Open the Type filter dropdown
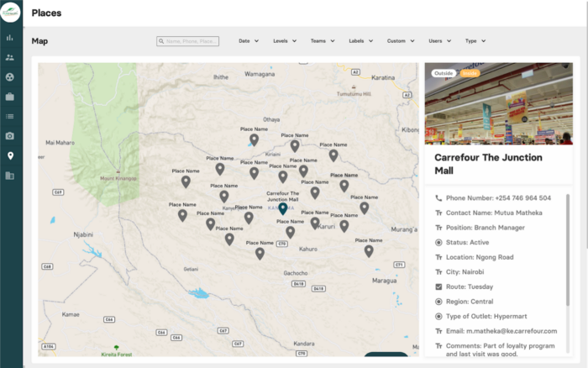The image size is (588, 368). tap(475, 41)
